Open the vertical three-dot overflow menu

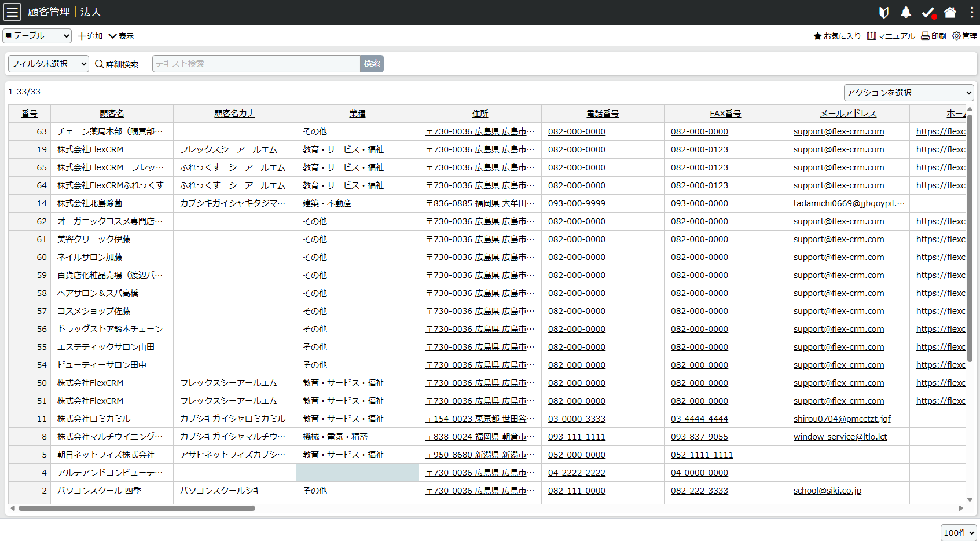tap(972, 12)
